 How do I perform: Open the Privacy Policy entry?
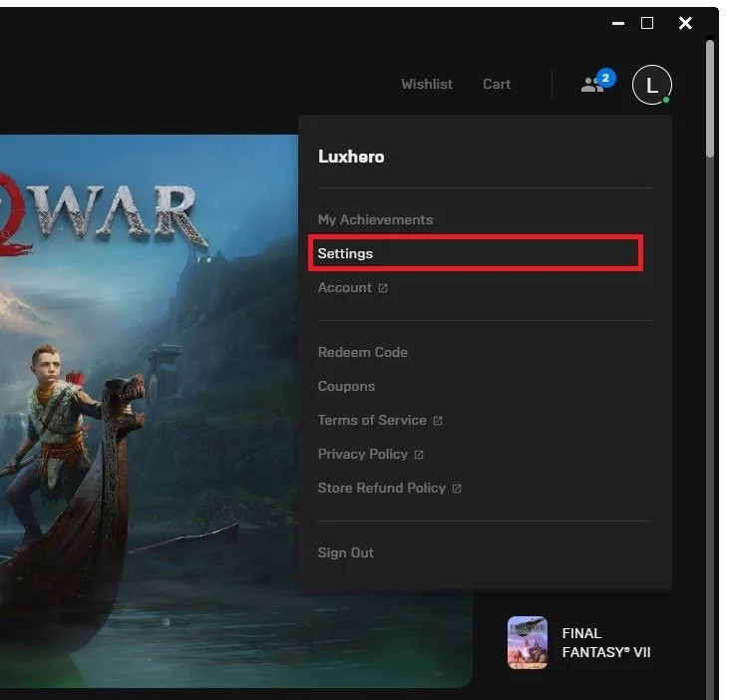(x=363, y=454)
